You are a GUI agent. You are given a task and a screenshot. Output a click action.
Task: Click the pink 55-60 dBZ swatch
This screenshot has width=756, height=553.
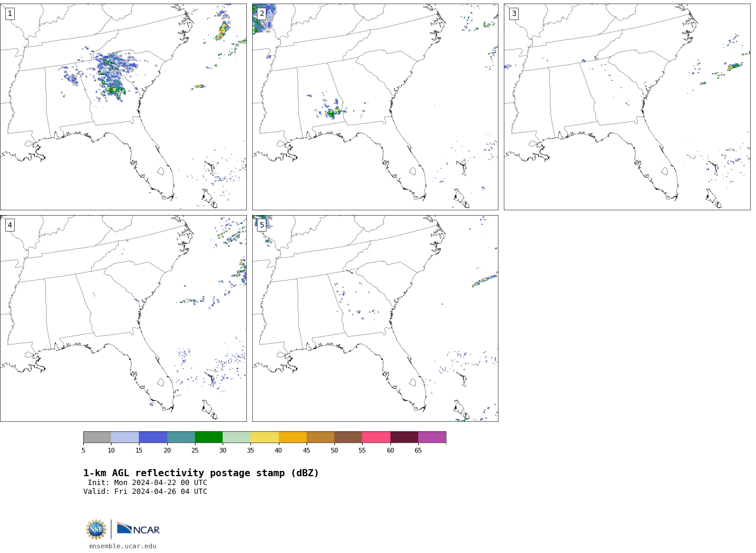click(376, 437)
